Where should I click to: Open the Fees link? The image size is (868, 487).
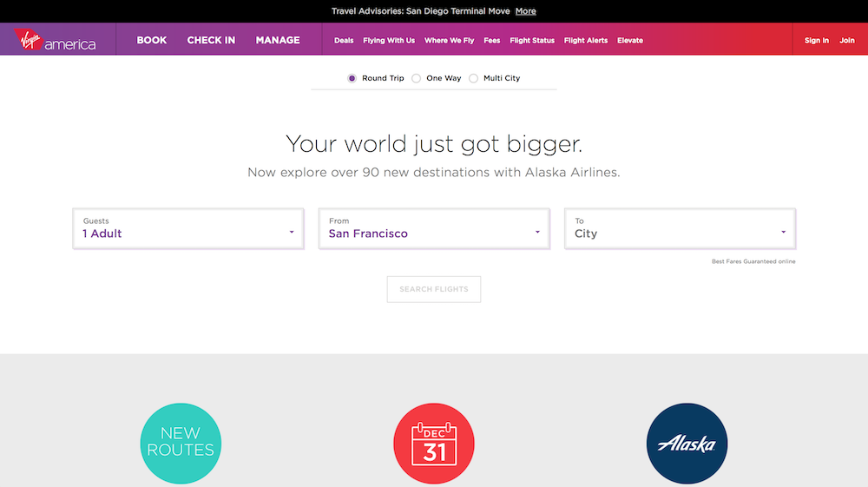coord(491,41)
